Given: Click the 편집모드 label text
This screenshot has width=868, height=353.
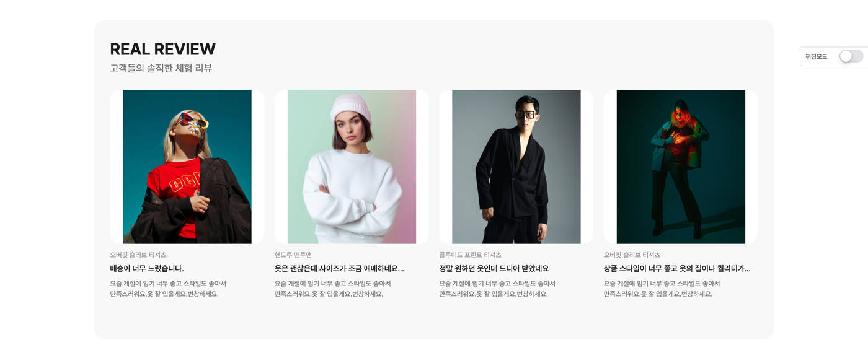Looking at the screenshot, I should 817,56.
